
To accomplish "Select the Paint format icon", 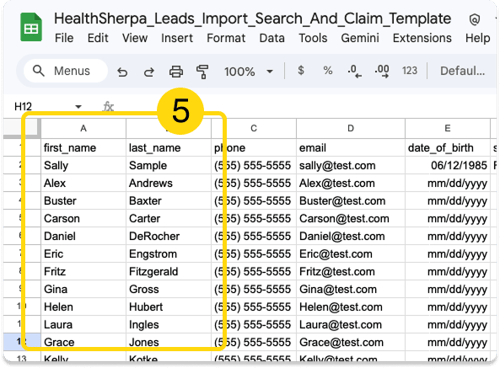I will 202,71.
